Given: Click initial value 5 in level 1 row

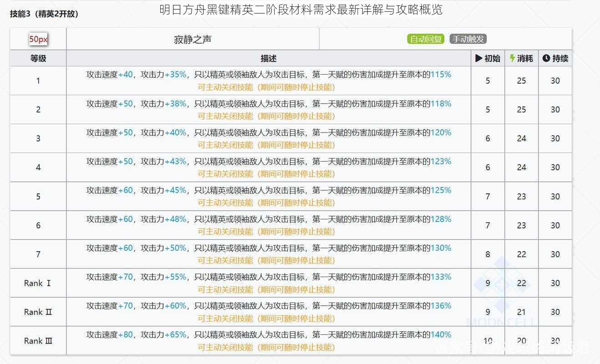Looking at the screenshot, I should (x=488, y=81).
